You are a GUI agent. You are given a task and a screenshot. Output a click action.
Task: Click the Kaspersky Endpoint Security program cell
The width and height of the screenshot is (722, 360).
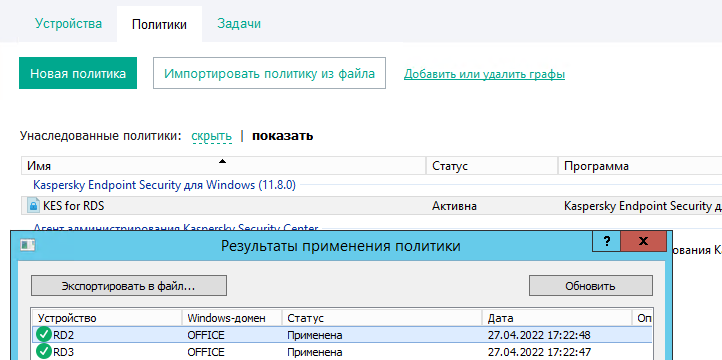[x=643, y=206]
